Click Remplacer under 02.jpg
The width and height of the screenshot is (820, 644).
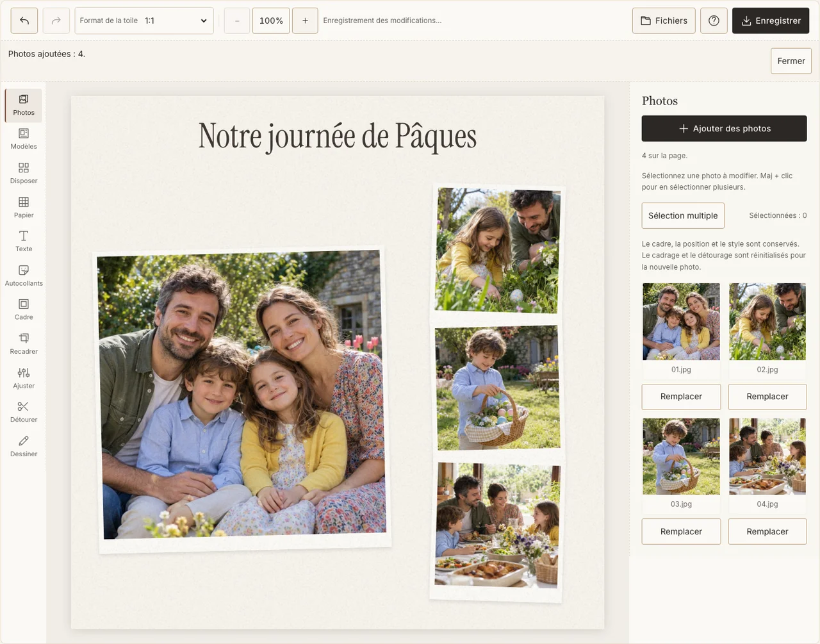[767, 397]
